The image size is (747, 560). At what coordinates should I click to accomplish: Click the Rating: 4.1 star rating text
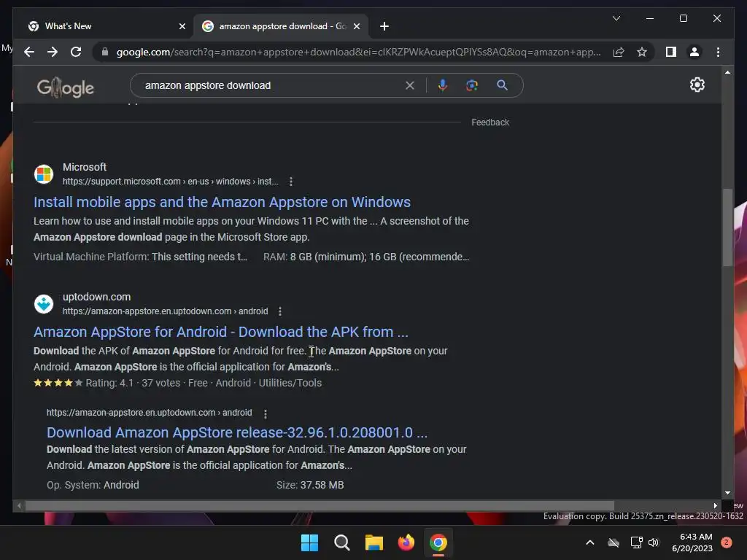coord(83,383)
